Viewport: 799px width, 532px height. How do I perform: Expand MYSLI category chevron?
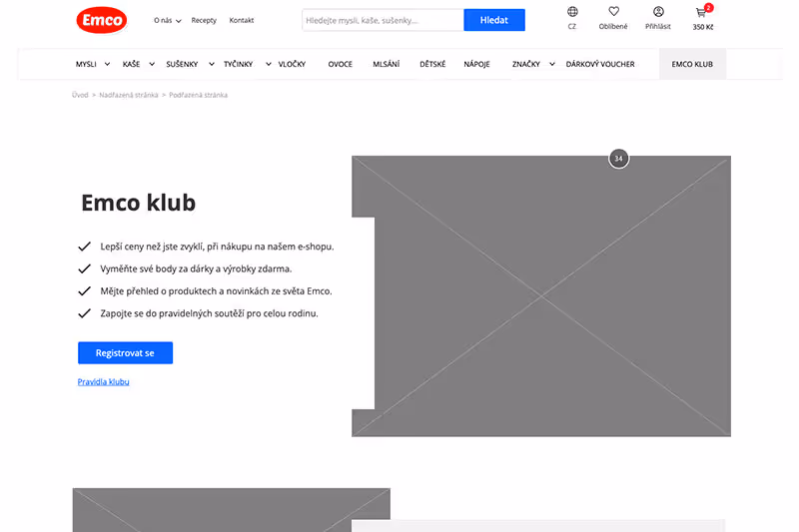pos(107,64)
